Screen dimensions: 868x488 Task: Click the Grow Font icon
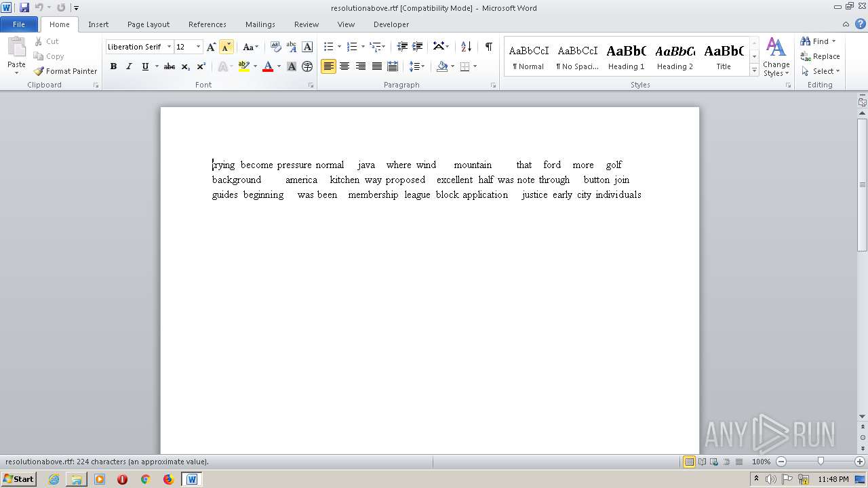(x=211, y=47)
